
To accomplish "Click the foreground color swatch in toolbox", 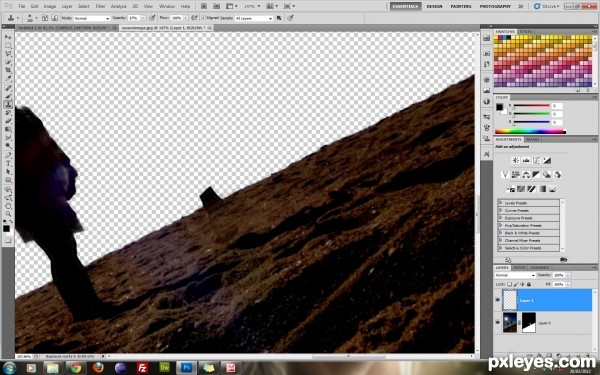I will pos(6,229).
